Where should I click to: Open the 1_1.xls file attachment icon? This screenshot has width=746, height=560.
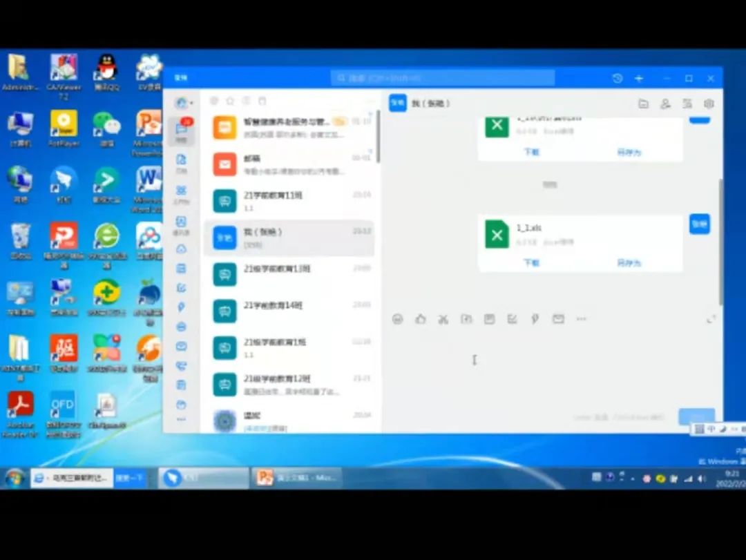click(x=497, y=233)
